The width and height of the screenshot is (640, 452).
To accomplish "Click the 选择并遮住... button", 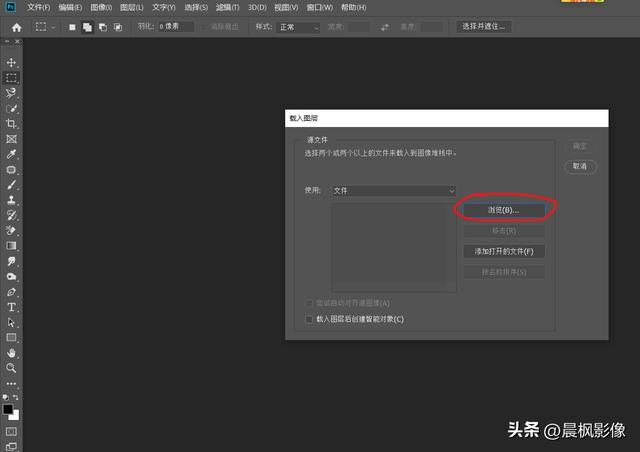I will tap(484, 27).
